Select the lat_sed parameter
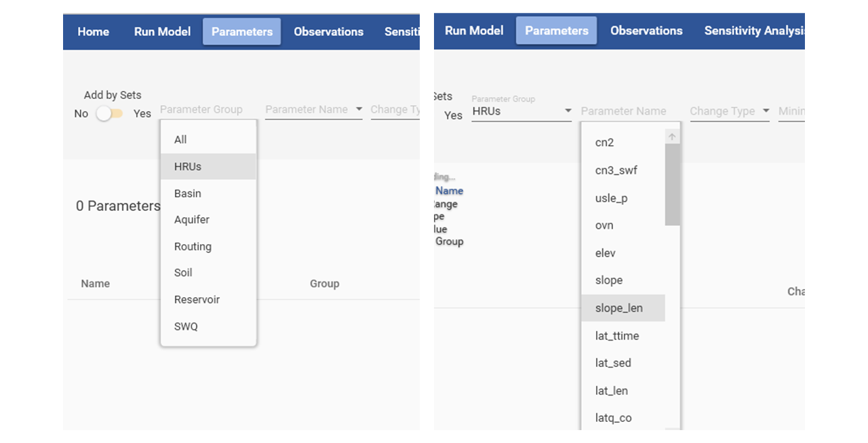The height and width of the screenshot is (443, 868). 612,363
